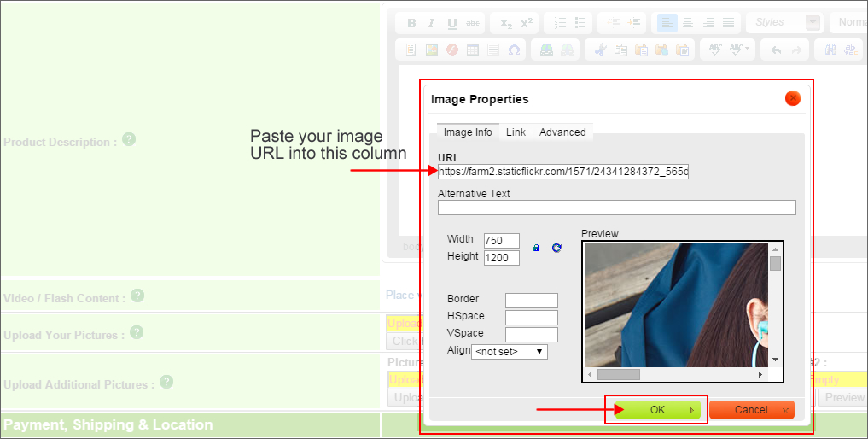
Task: Click the Insert Image toolbar icon
Action: (431, 50)
